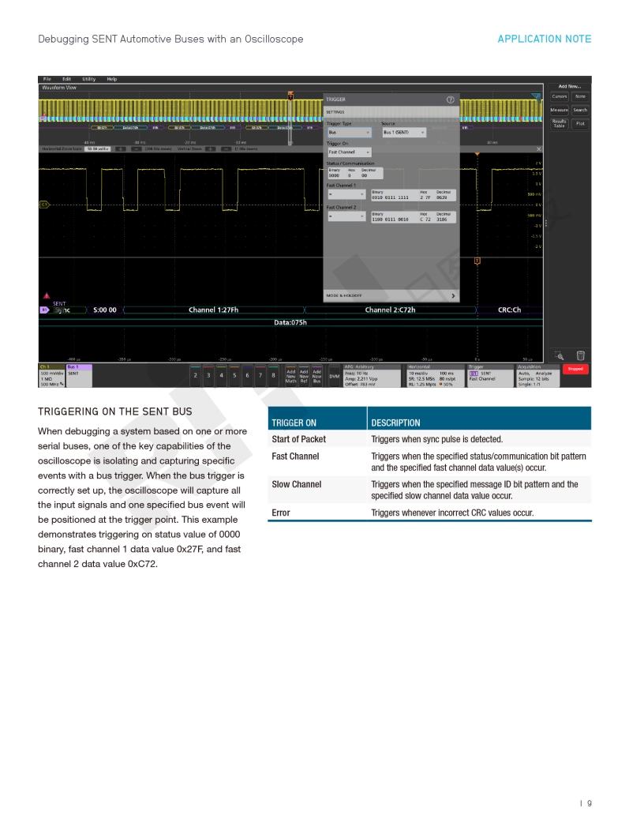
Task: Open the trigger panel help icon
Action: (x=451, y=100)
